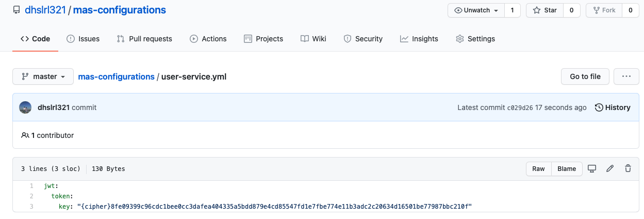Open the Pull requests tab
644x219 pixels.
144,39
